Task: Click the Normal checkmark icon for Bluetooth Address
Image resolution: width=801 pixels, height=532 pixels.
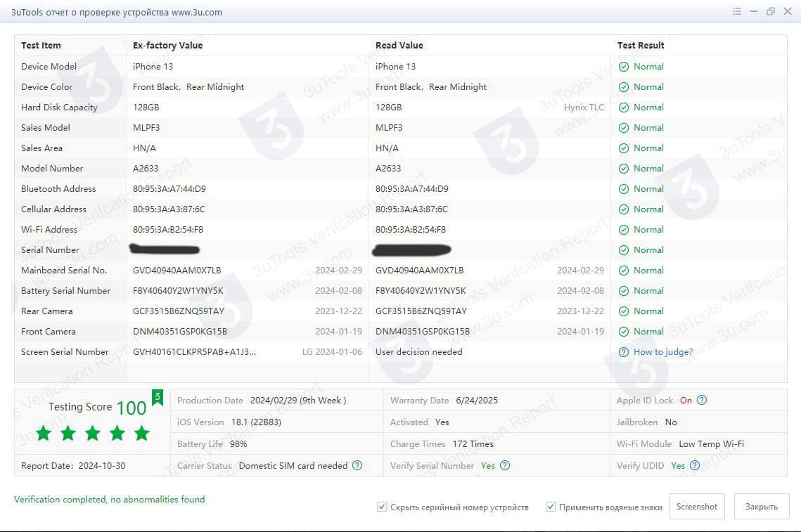Action: click(x=624, y=190)
